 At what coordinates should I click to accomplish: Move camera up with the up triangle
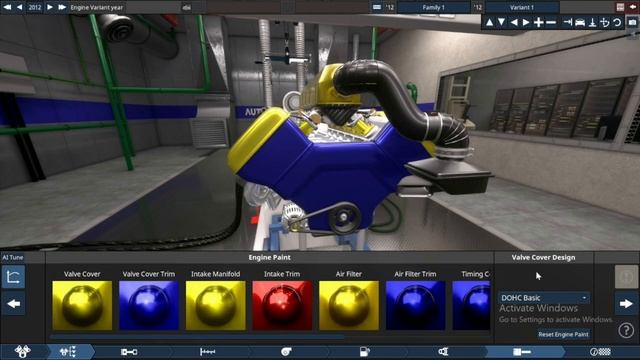489,22
